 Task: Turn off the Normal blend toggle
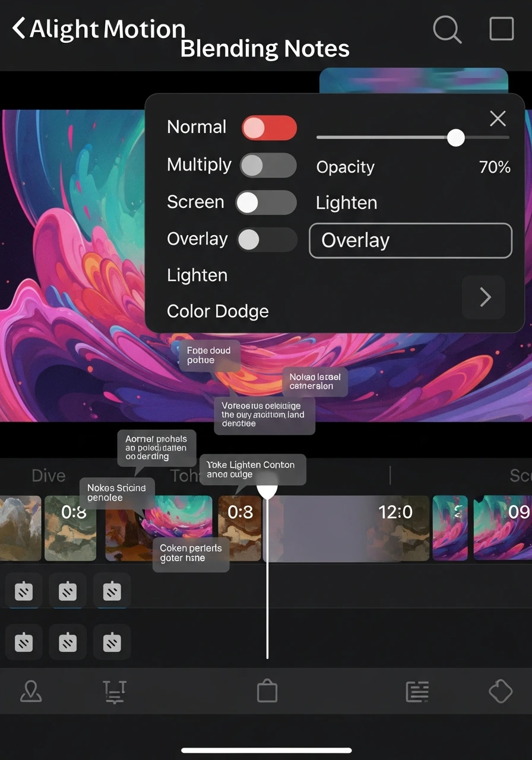point(269,128)
